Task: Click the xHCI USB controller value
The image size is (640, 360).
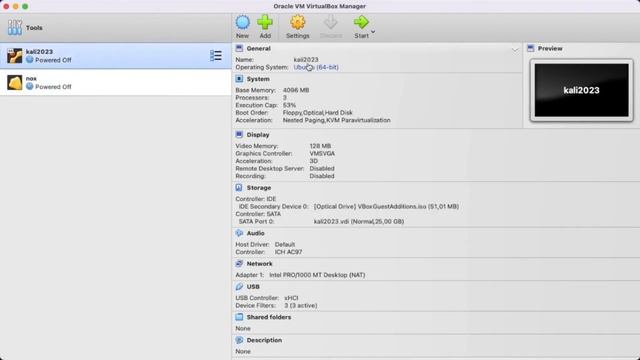Action: click(x=291, y=298)
